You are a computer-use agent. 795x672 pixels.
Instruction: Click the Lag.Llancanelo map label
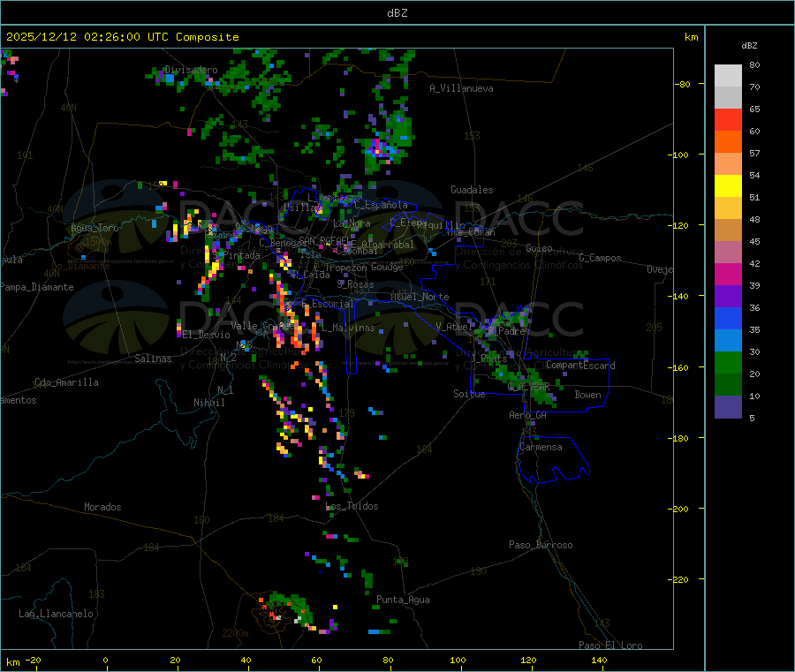click(x=56, y=614)
